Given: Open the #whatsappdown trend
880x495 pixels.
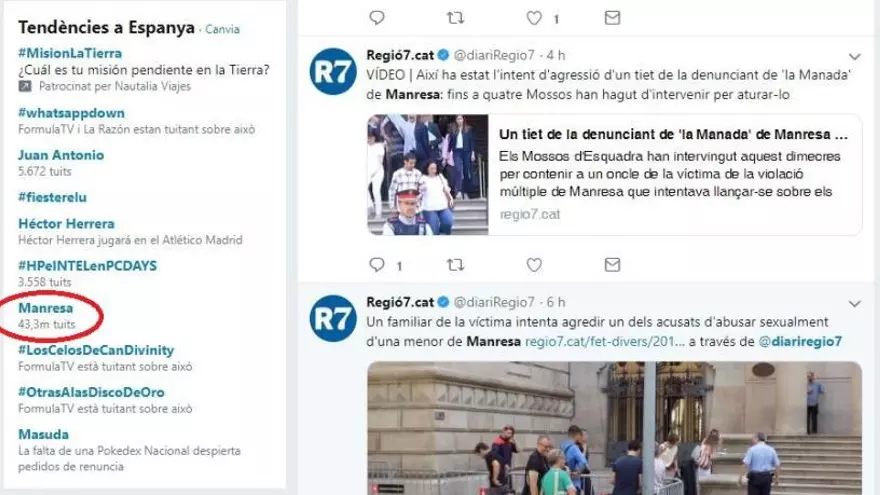Looking at the screenshot, I should [x=71, y=113].
